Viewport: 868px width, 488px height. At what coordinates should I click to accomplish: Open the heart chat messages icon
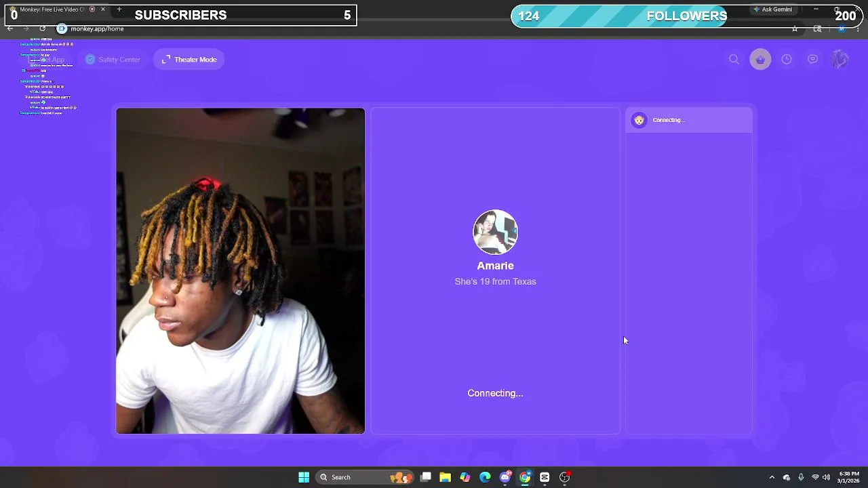pyautogui.click(x=813, y=60)
